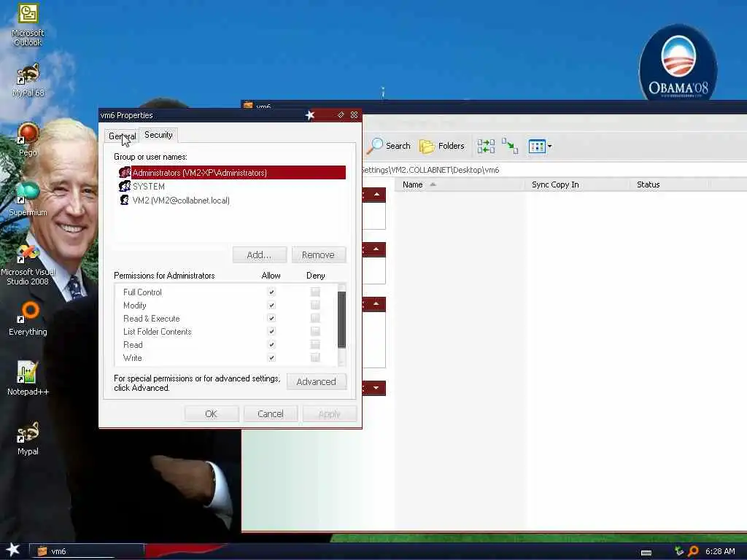Screen dimensions: 747x560
Task: Click the vm6 taskbar button
Action: (87, 551)
